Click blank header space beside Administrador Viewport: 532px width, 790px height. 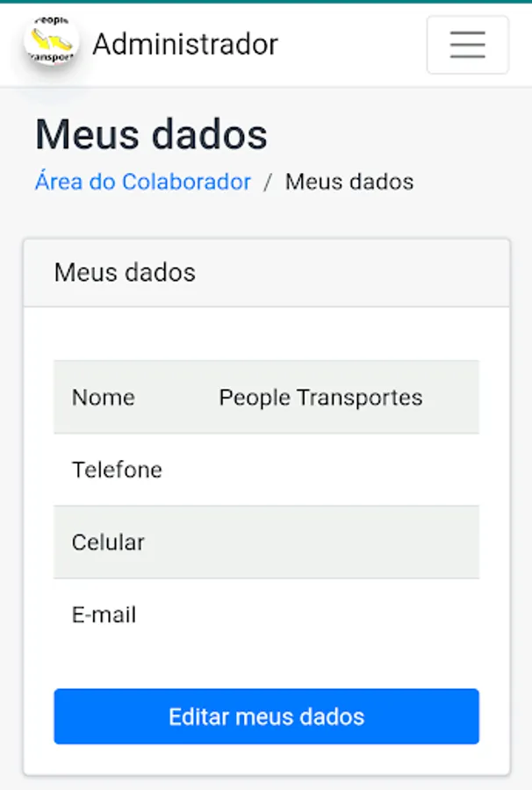(x=351, y=44)
